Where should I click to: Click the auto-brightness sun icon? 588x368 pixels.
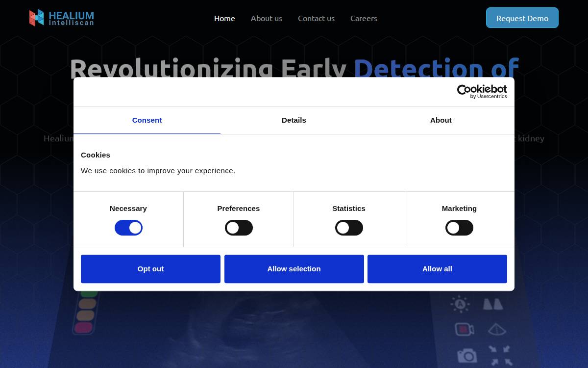click(x=460, y=304)
